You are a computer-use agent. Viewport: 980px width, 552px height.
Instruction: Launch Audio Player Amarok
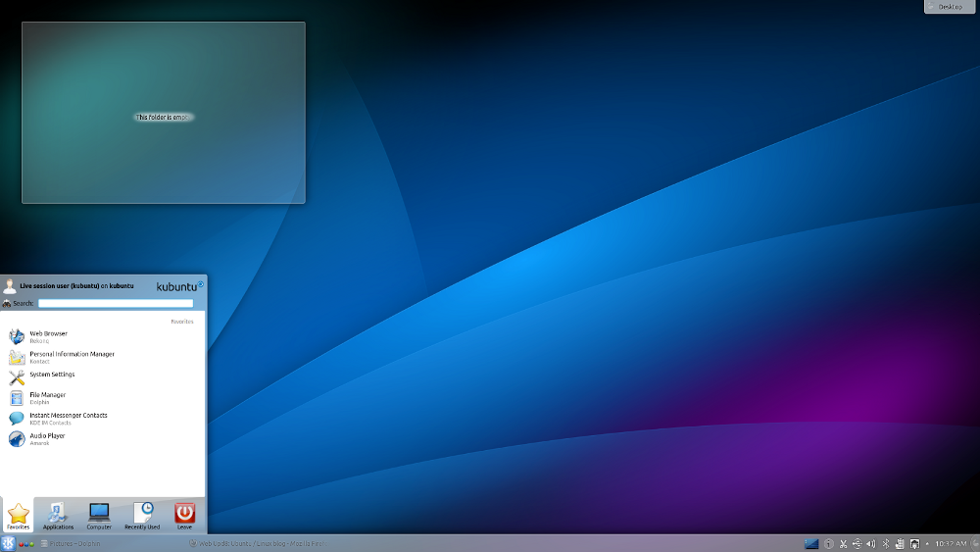103,439
